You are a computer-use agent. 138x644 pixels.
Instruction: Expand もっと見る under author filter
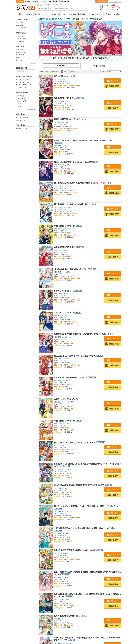[x=32, y=63]
